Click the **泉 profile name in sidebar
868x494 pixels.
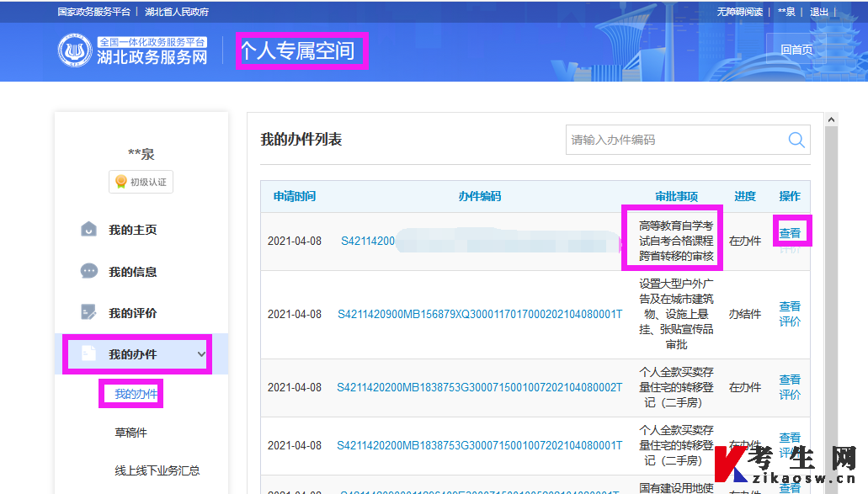[x=141, y=154]
